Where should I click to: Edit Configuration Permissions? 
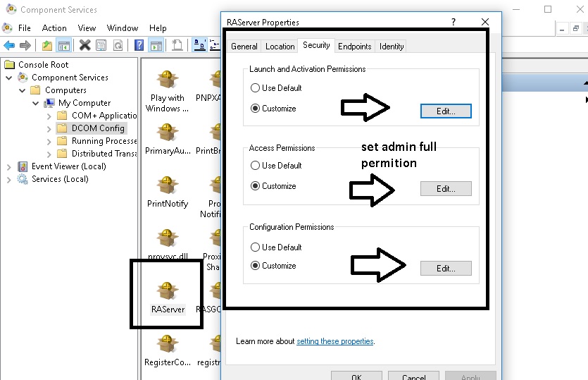pyautogui.click(x=446, y=268)
